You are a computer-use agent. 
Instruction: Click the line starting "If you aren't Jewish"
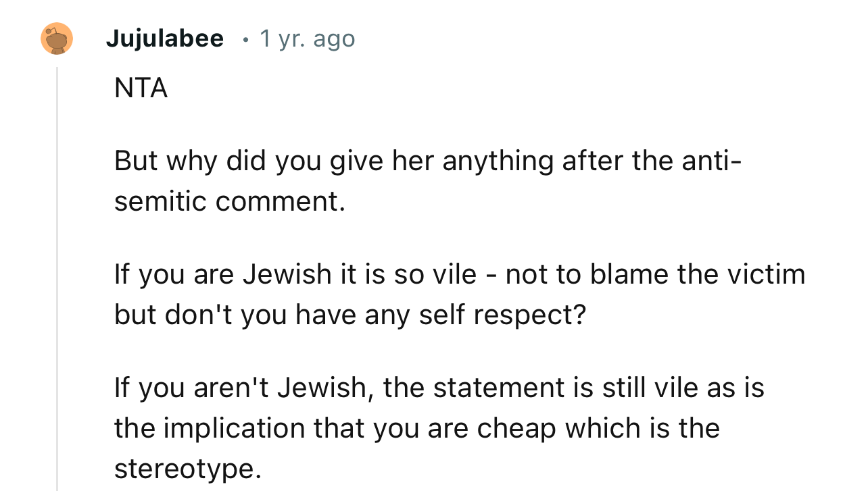point(439,388)
